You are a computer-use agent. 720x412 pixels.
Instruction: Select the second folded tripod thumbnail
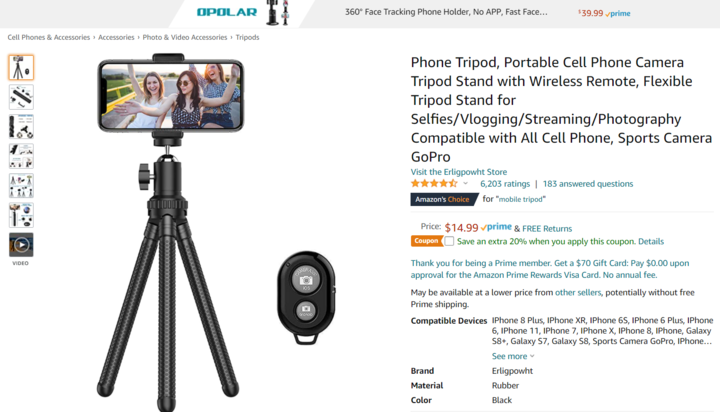point(21,97)
